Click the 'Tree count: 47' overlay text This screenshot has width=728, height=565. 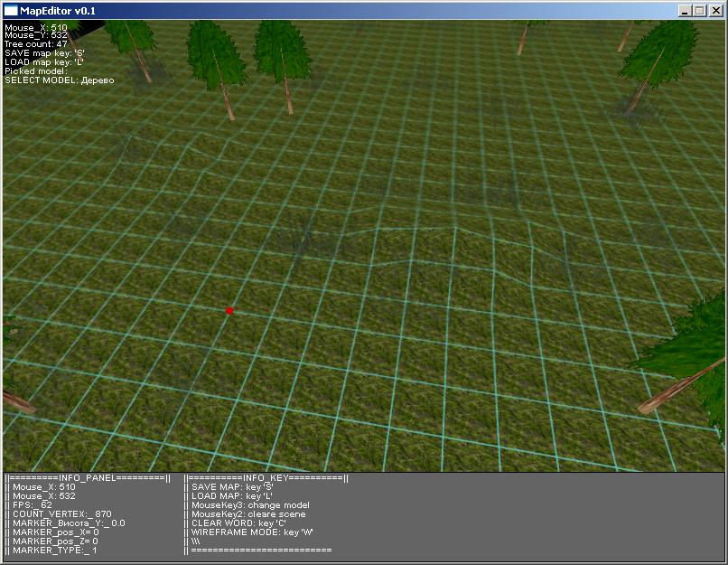pyautogui.click(x=36, y=44)
